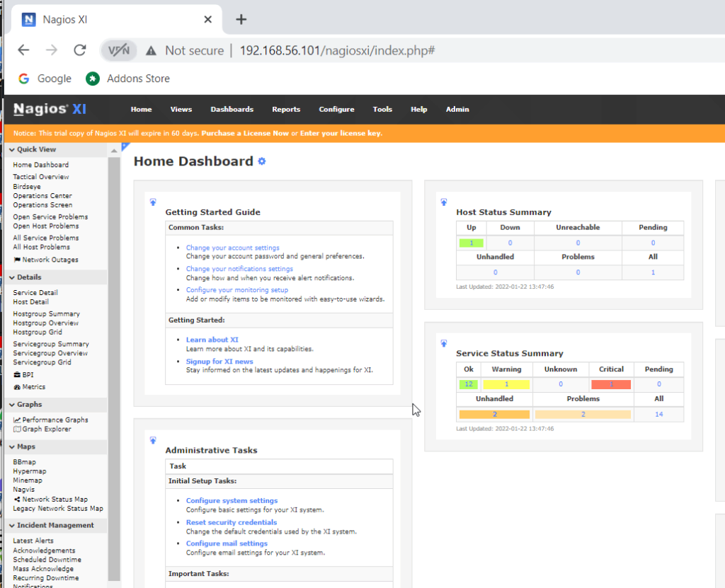Click the sidebar scroll up arrow
The width and height of the screenshot is (725, 588).
(x=114, y=151)
